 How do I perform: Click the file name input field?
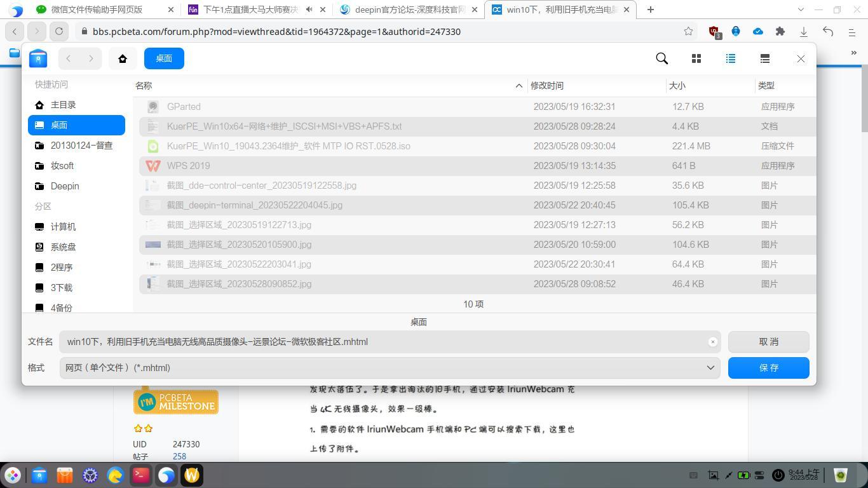pos(390,342)
